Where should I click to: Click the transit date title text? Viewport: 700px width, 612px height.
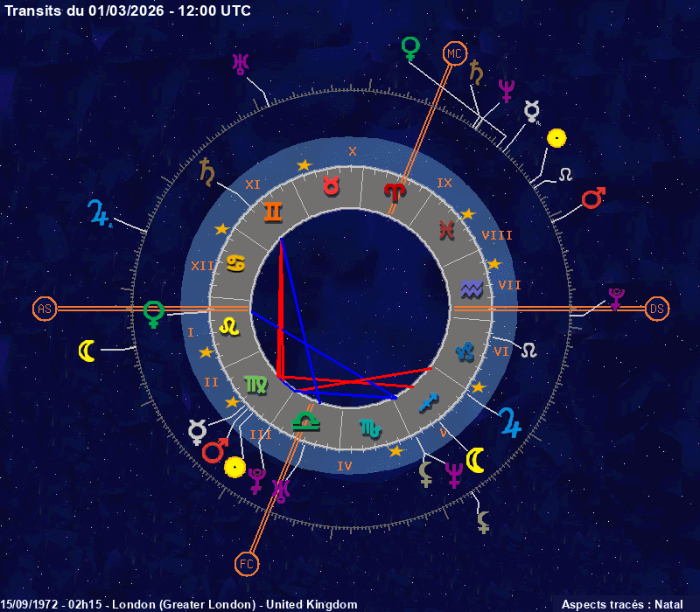(x=128, y=10)
